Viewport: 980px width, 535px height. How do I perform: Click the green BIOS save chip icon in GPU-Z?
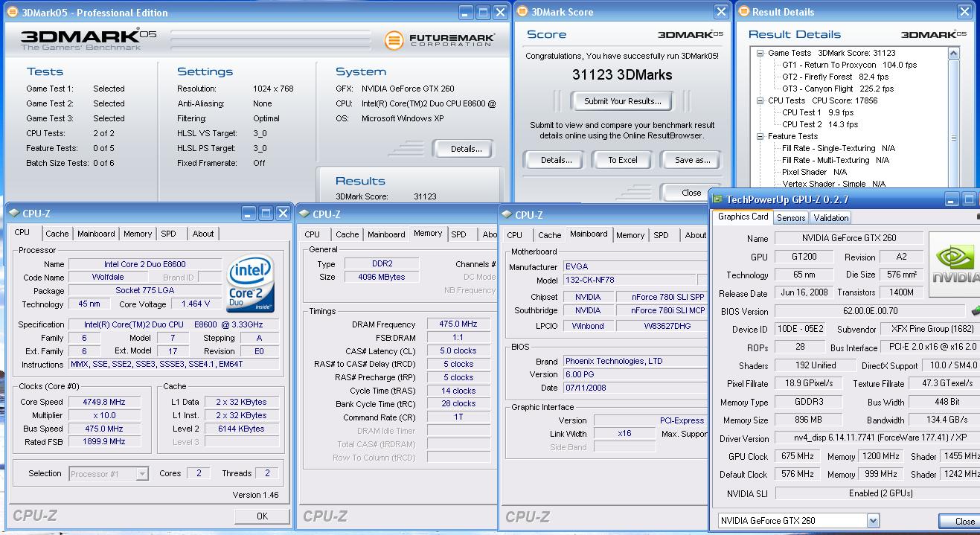click(976, 311)
